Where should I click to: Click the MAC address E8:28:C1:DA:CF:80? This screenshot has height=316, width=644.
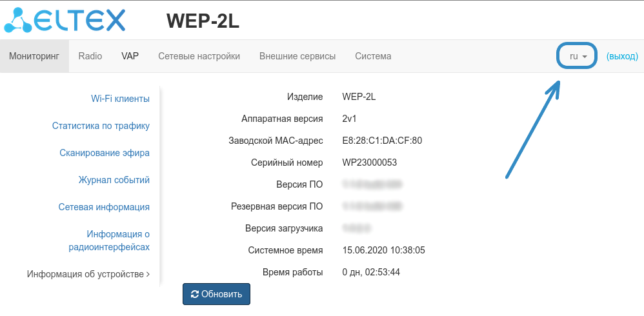382,141
